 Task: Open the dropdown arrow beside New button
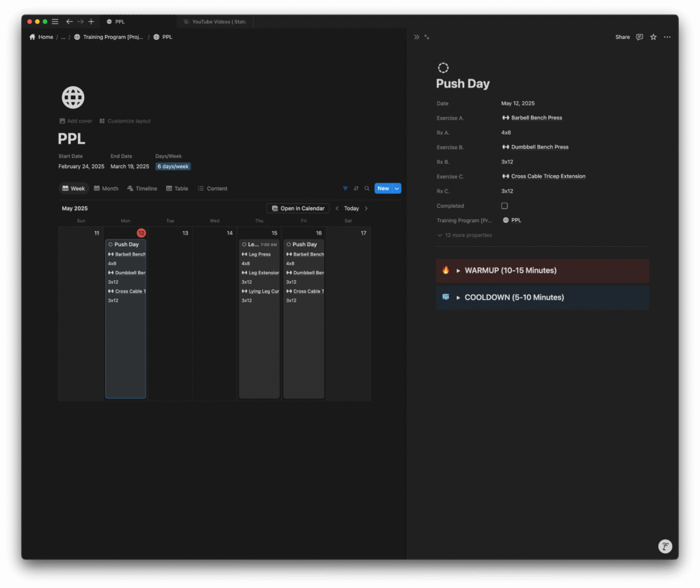[x=396, y=189]
